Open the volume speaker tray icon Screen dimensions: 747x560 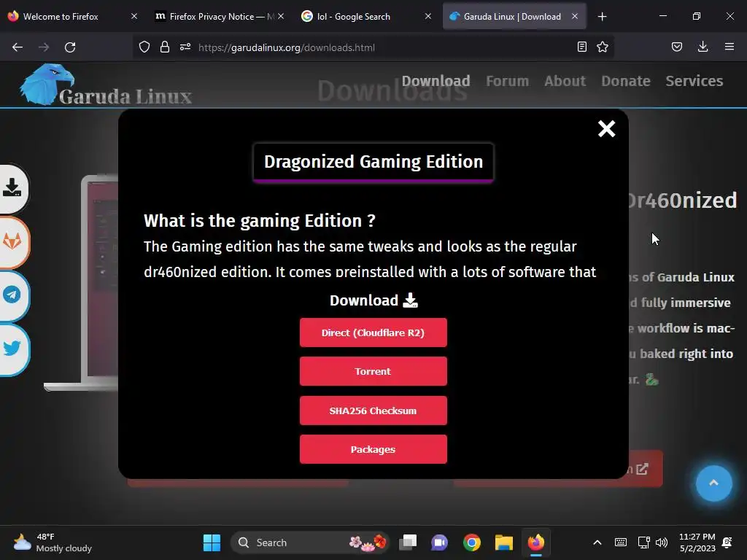coord(661,542)
